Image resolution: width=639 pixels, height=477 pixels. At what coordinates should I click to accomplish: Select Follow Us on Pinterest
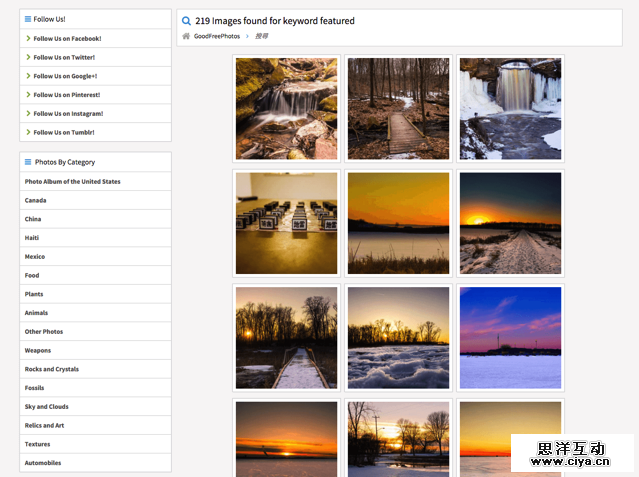(66, 95)
